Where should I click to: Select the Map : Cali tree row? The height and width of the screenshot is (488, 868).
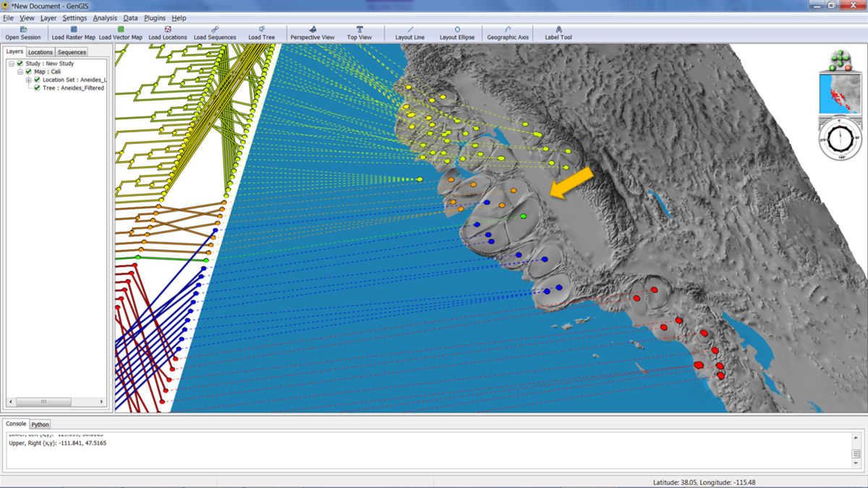(47, 72)
